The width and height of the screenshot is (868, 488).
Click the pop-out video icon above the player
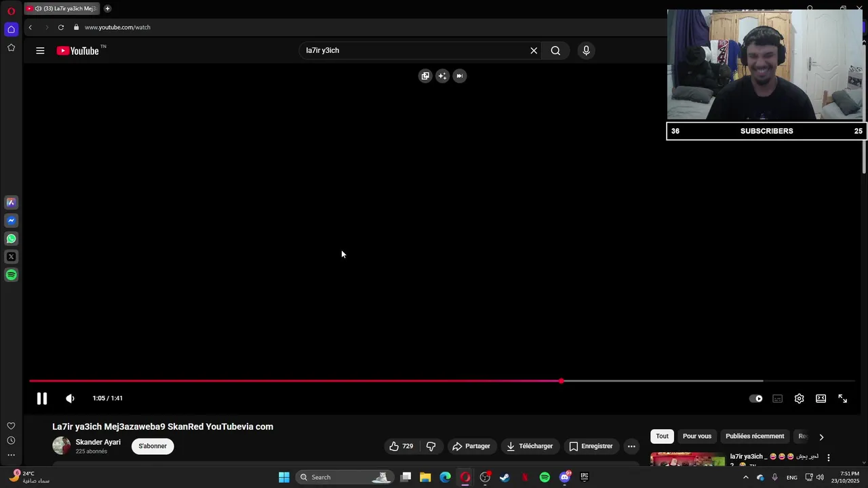click(425, 76)
